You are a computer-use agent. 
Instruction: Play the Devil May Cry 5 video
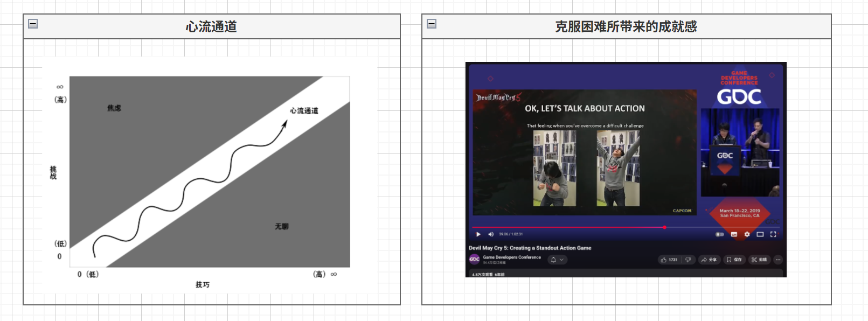478,234
